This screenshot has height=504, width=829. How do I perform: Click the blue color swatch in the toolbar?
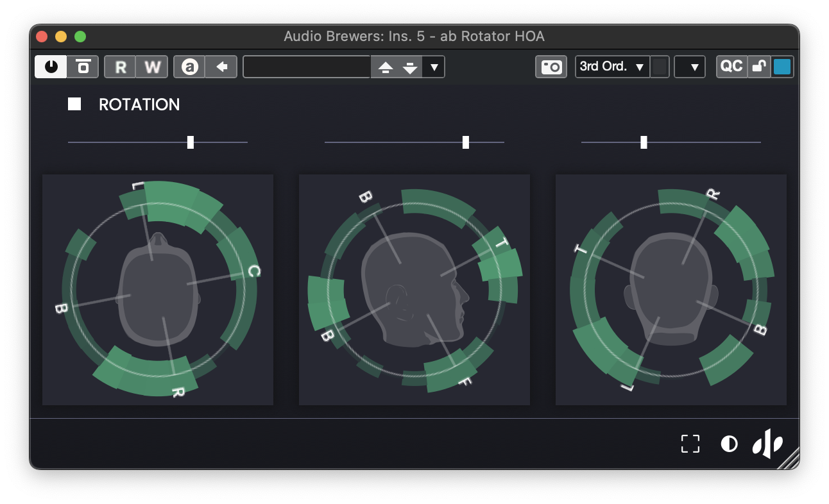782,66
